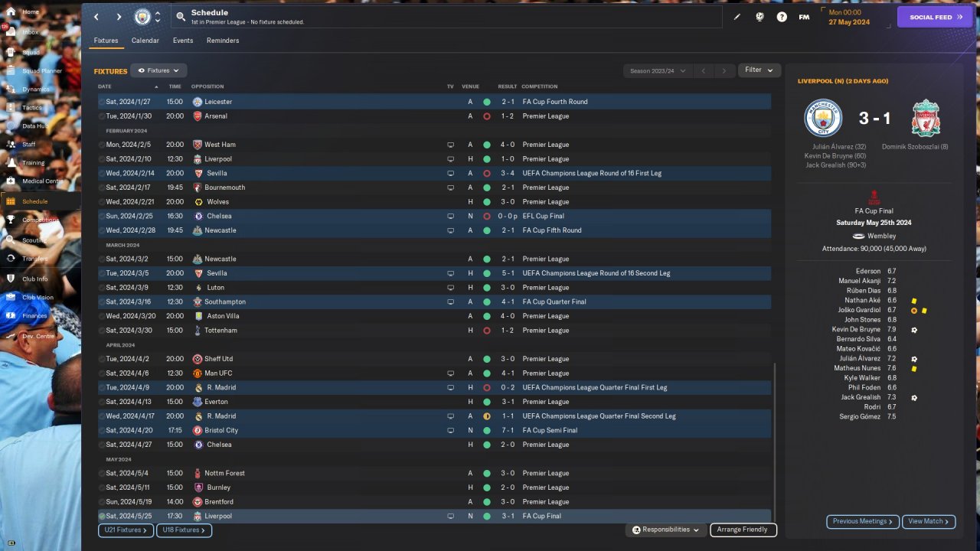Open the FM menu logo
The image size is (980, 551).
(804, 17)
